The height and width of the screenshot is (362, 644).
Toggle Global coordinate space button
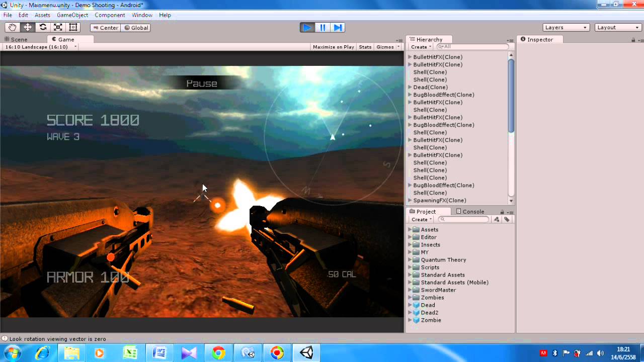136,28
